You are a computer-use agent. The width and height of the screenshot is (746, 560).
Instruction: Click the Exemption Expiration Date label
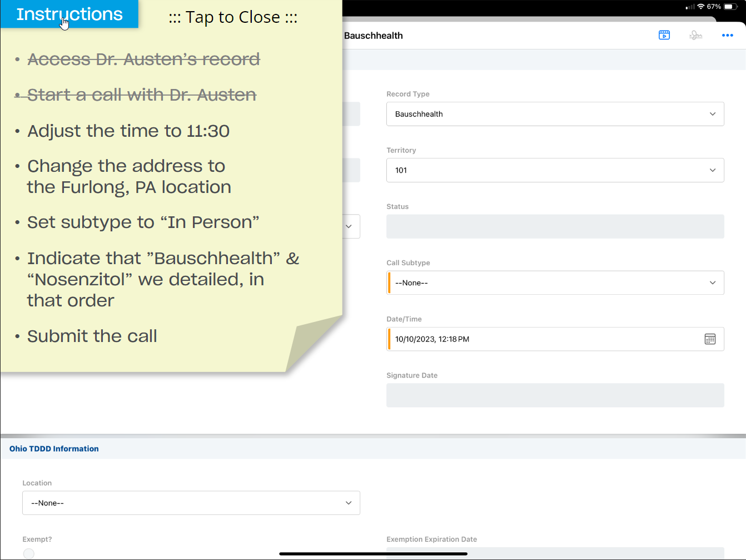tap(432, 539)
